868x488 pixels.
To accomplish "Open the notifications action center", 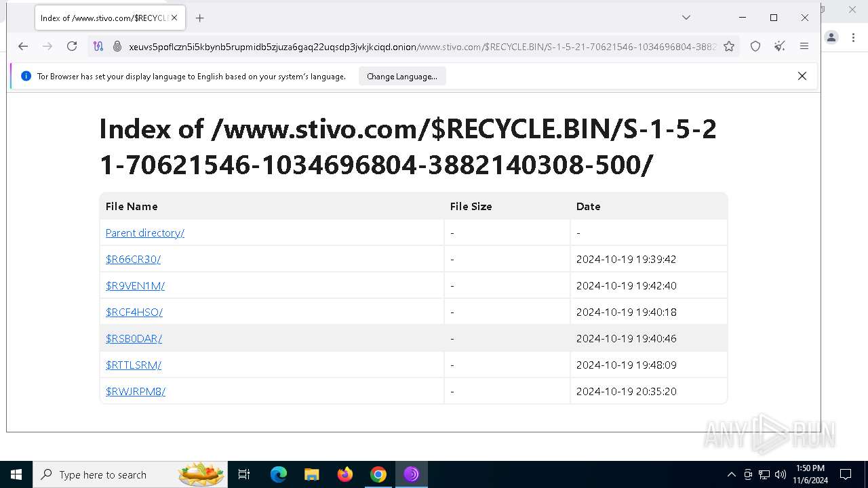I will [x=846, y=474].
